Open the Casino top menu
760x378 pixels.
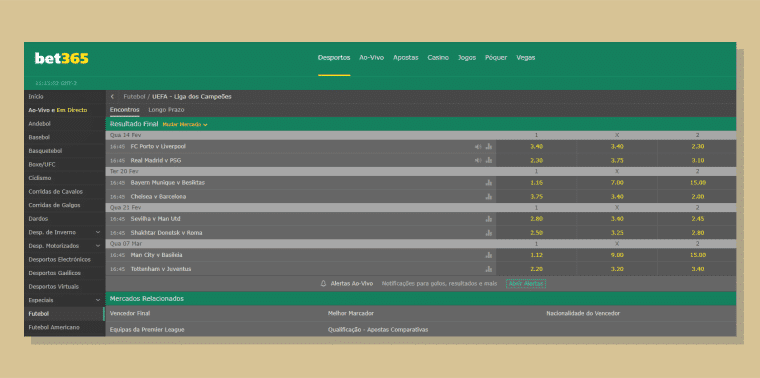click(438, 58)
